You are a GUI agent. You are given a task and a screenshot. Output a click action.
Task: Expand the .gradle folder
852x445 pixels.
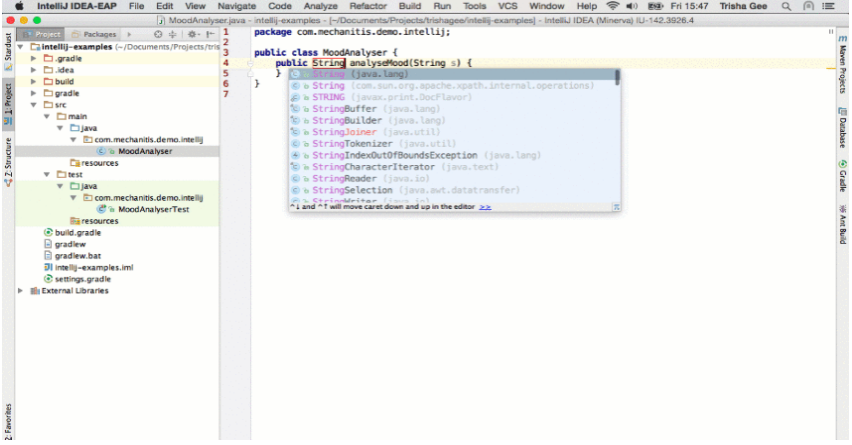coord(34,58)
